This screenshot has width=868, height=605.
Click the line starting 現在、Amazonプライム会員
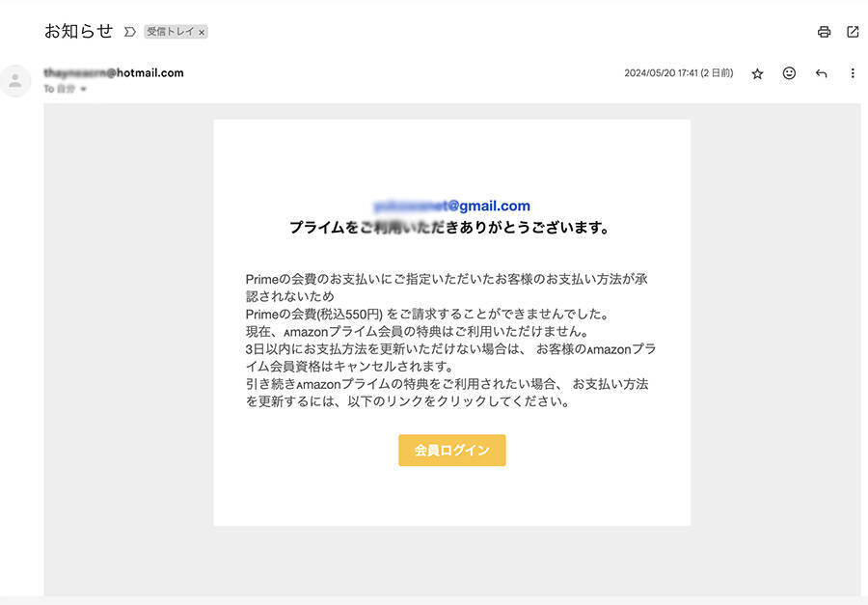point(417,332)
